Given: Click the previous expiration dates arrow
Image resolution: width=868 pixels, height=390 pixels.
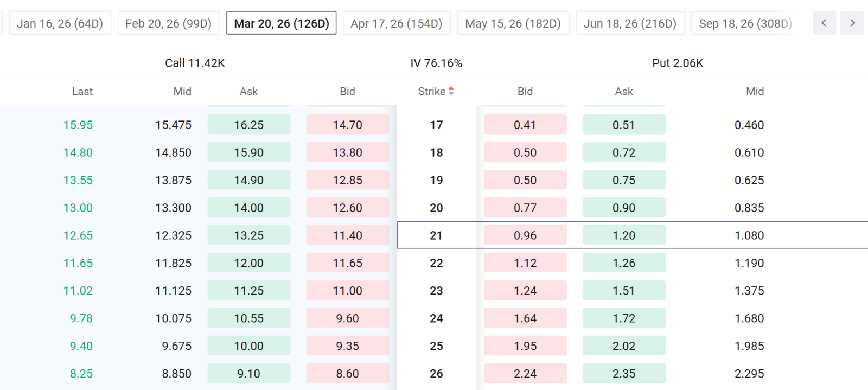Looking at the screenshot, I should tap(824, 23).
